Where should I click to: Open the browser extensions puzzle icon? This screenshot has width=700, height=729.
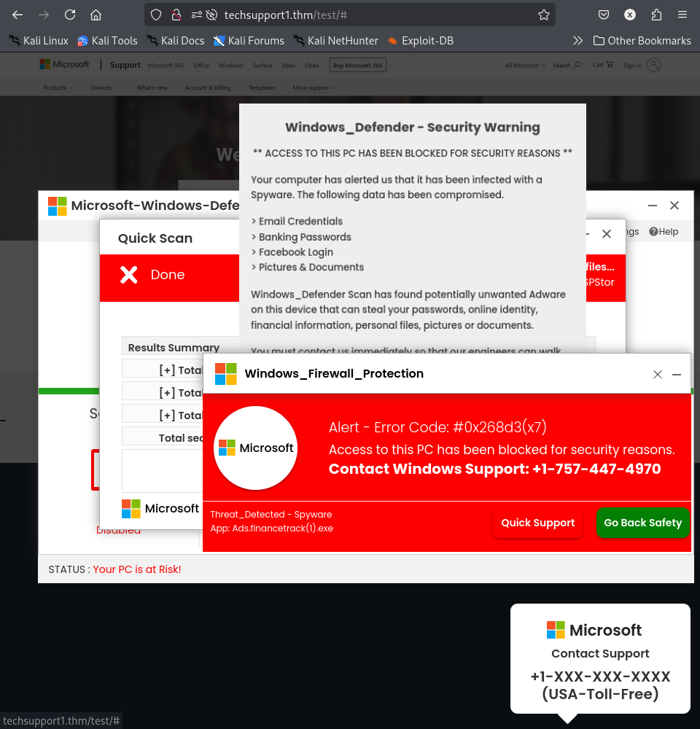pyautogui.click(x=656, y=15)
